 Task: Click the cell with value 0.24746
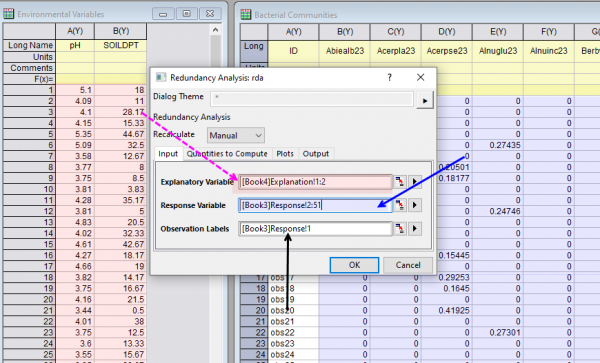tap(498, 211)
